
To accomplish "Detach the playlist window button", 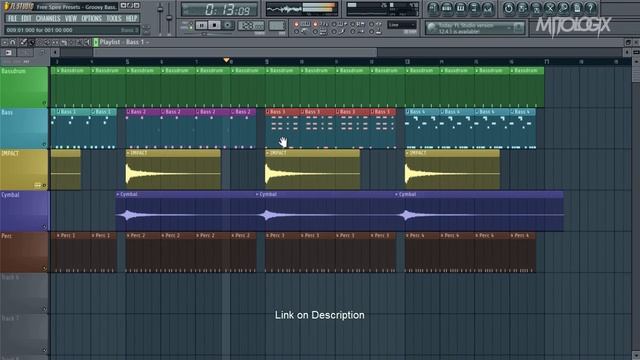I will [629, 42].
